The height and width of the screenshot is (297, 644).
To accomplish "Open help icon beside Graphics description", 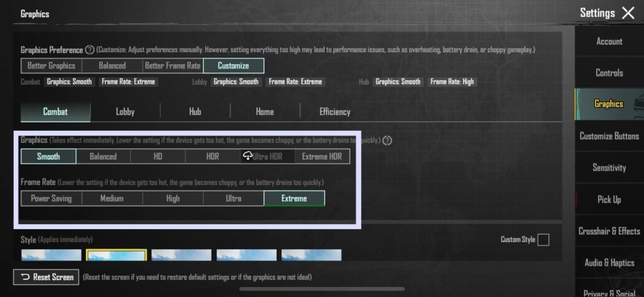I will pos(387,140).
